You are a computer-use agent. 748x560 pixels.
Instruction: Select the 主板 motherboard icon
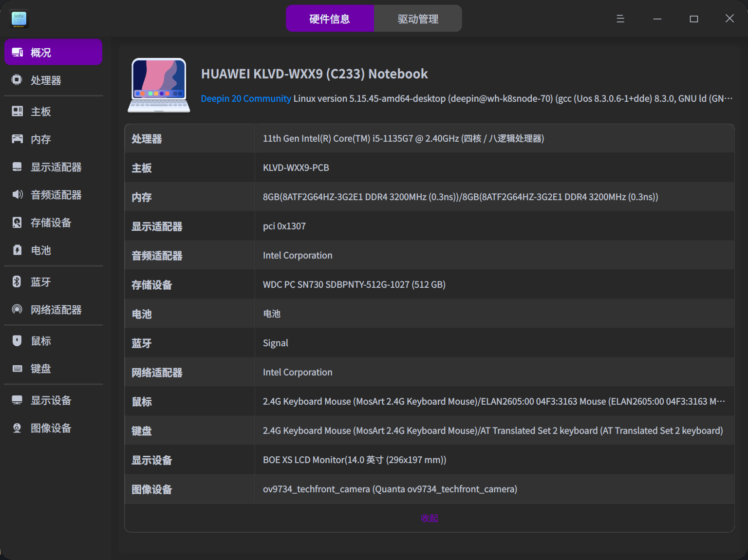click(x=17, y=112)
